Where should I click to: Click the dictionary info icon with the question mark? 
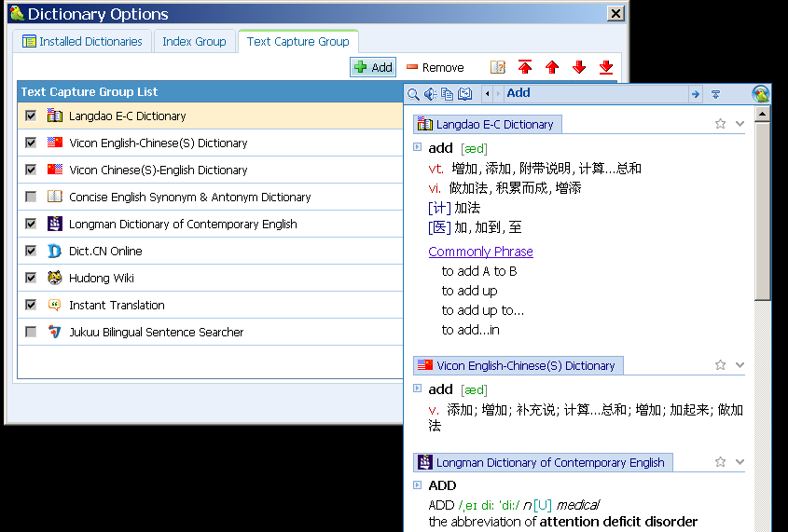pyautogui.click(x=498, y=67)
